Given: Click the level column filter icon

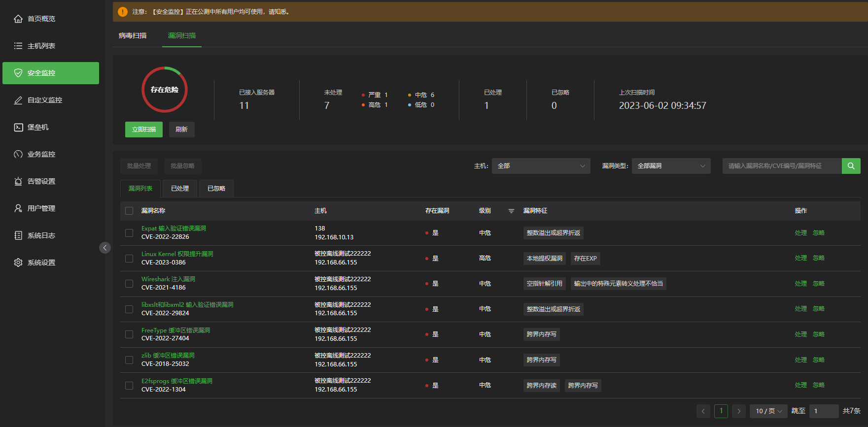Looking at the screenshot, I should pyautogui.click(x=511, y=211).
